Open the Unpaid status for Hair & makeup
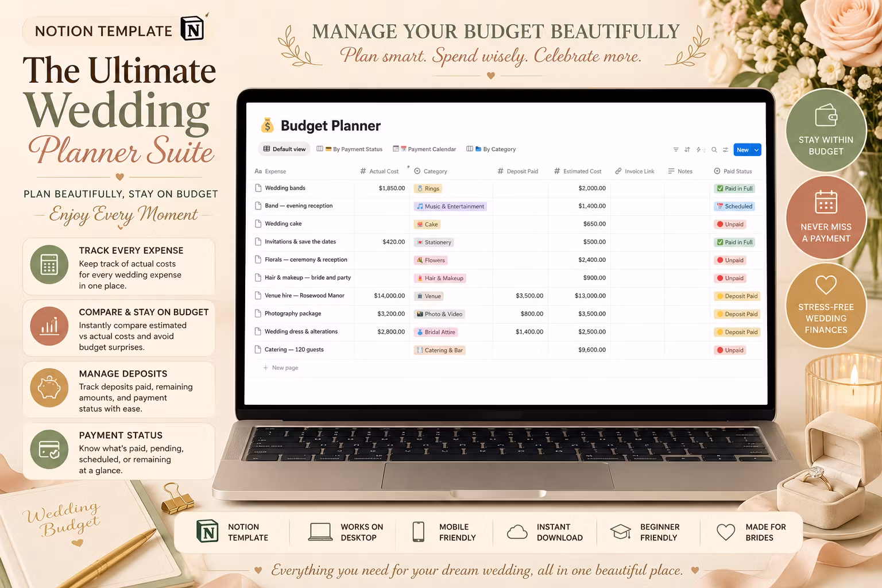Screen dimensions: 882x588 pyautogui.click(x=730, y=278)
